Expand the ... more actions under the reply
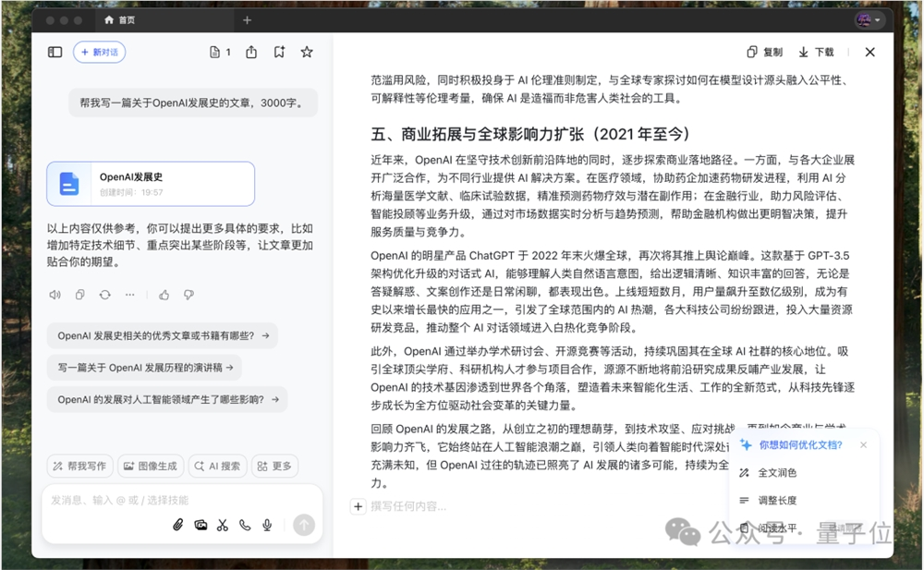The height and width of the screenshot is (570, 924). coord(129,294)
